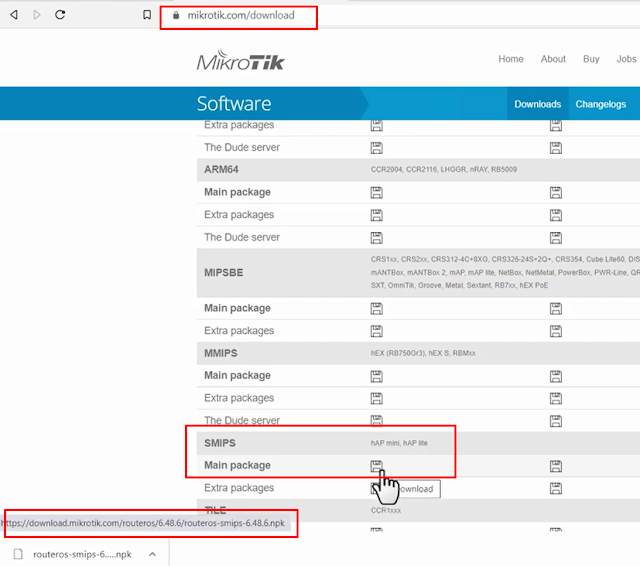Click the MMIPS section heading
Screen dimensions: 640x566
tap(221, 353)
